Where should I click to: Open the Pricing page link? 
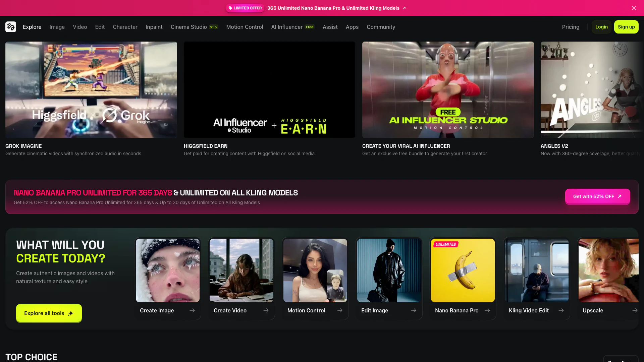pos(571,27)
